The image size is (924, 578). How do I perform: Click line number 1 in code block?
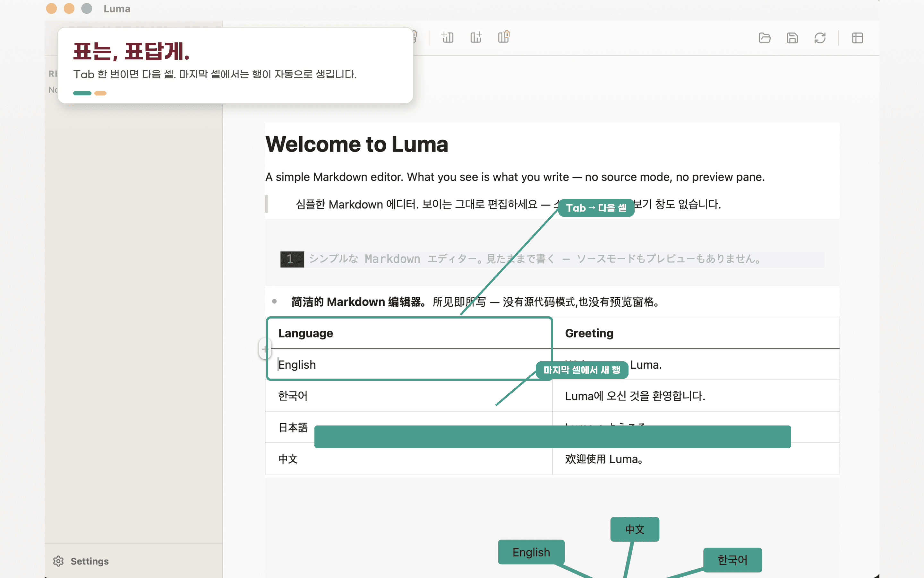click(x=292, y=259)
